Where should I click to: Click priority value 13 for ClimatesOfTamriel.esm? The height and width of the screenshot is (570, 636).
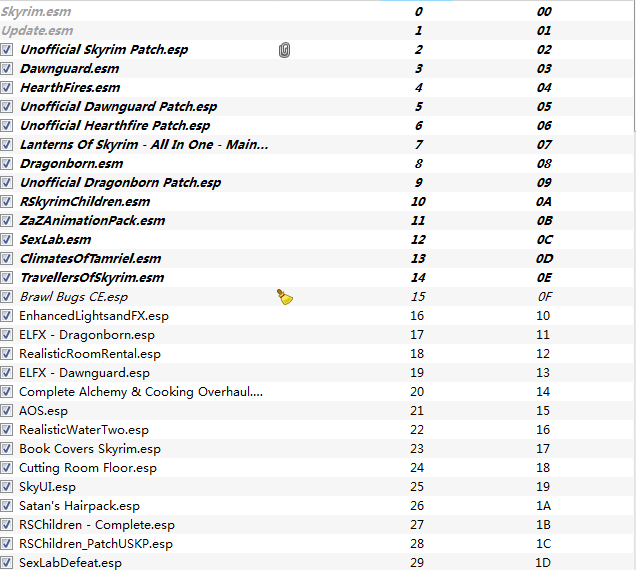(418, 259)
